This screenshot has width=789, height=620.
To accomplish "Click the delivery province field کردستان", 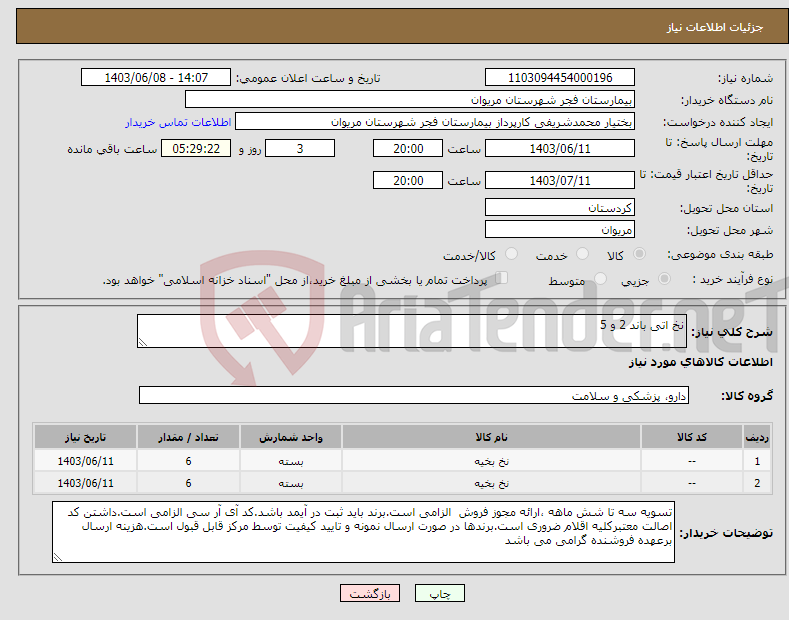I will 560,207.
